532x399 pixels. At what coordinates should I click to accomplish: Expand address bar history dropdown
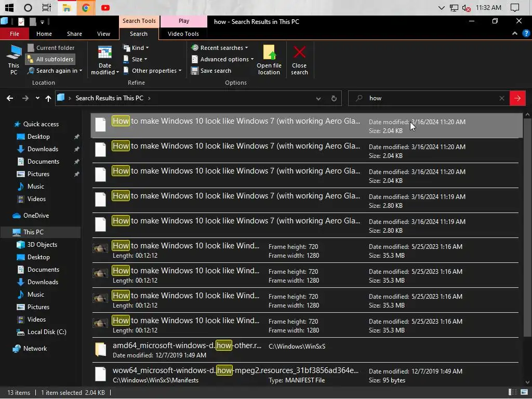pos(318,98)
